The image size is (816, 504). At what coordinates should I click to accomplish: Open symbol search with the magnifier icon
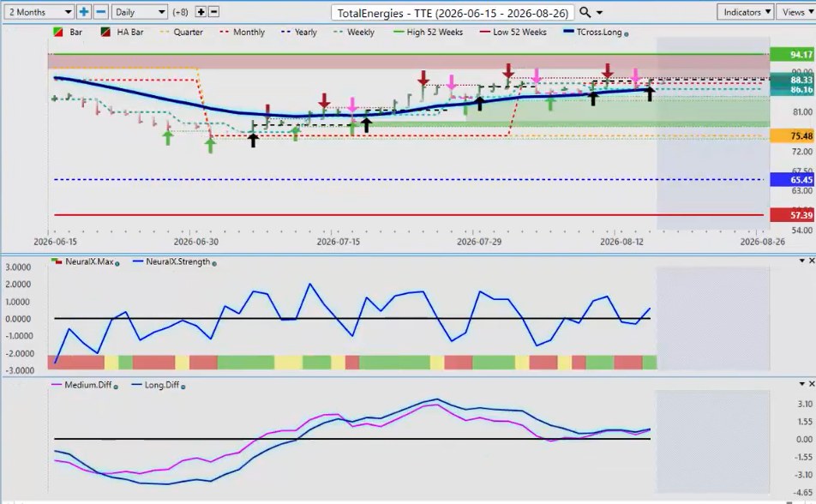(x=585, y=12)
